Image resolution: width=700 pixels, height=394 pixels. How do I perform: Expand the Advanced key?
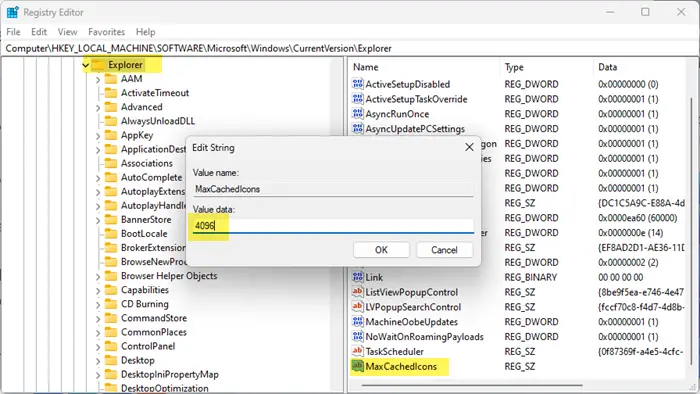click(x=98, y=108)
